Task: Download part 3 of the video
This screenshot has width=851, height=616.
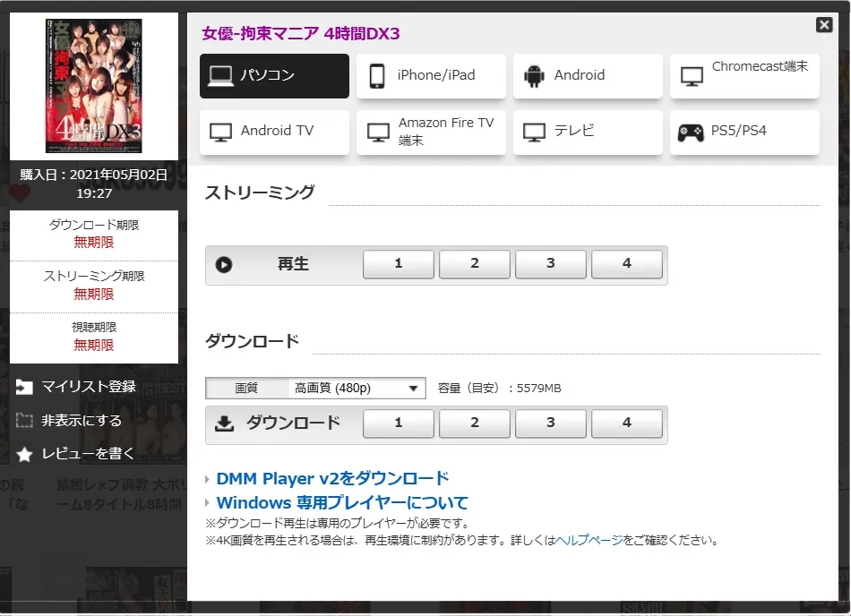Action: click(x=550, y=423)
